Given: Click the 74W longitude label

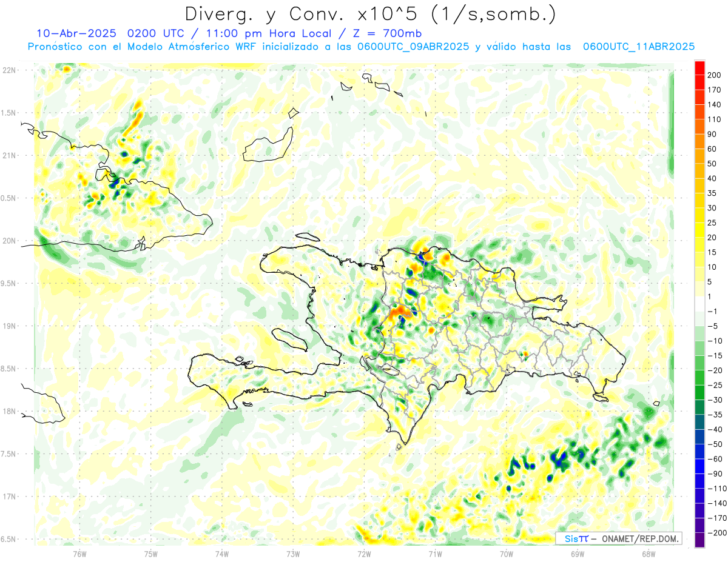Looking at the screenshot, I should (x=222, y=554).
